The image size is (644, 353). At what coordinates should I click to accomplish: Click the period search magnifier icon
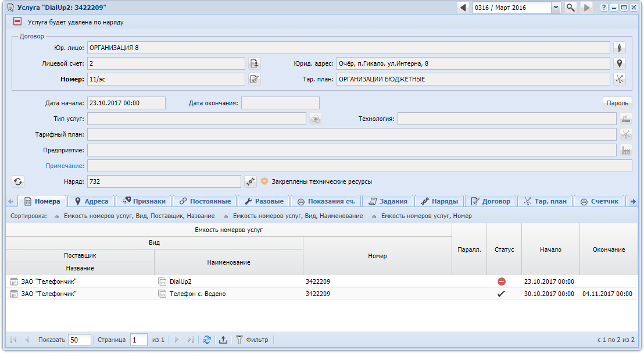[571, 8]
